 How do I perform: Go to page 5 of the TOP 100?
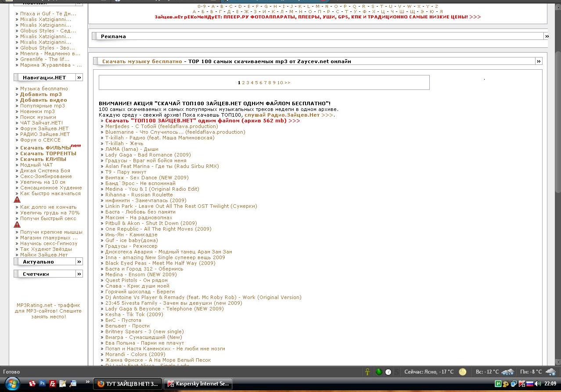[x=256, y=82]
